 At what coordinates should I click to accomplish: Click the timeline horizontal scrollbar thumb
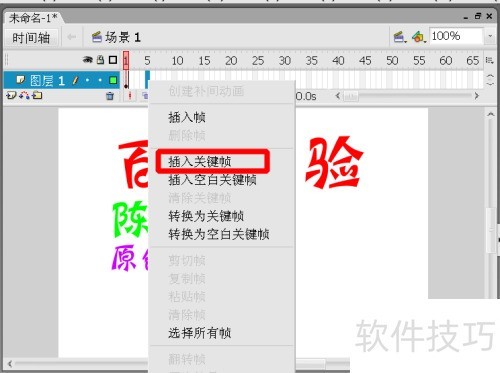tap(350, 96)
